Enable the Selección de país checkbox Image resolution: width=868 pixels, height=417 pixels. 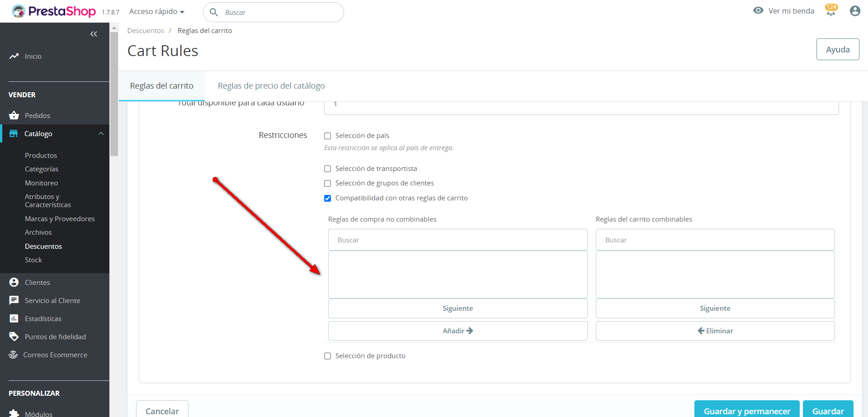[x=328, y=136]
